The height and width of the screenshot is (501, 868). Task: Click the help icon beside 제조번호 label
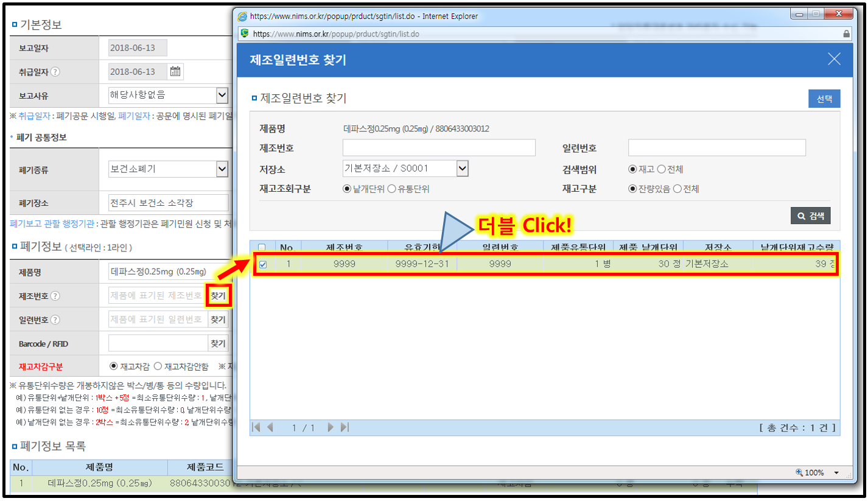[x=55, y=296]
